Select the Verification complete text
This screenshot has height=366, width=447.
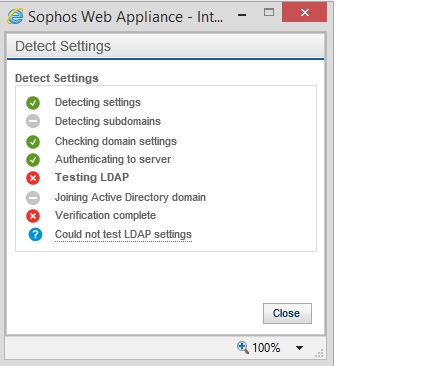(105, 215)
